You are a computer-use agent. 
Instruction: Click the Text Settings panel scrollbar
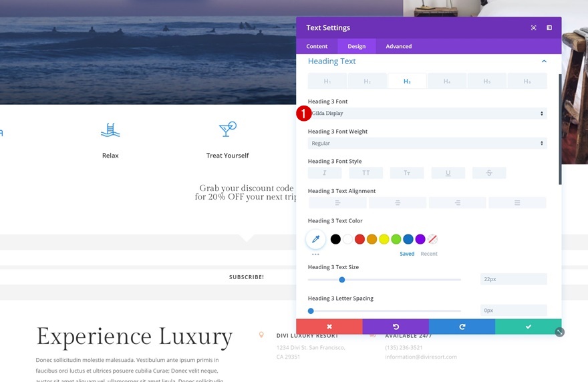click(560, 130)
